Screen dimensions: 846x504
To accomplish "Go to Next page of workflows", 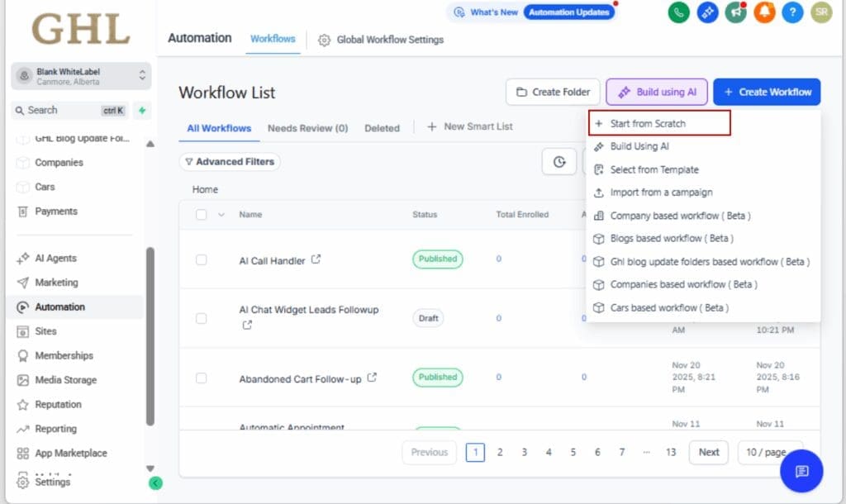I will coord(708,452).
